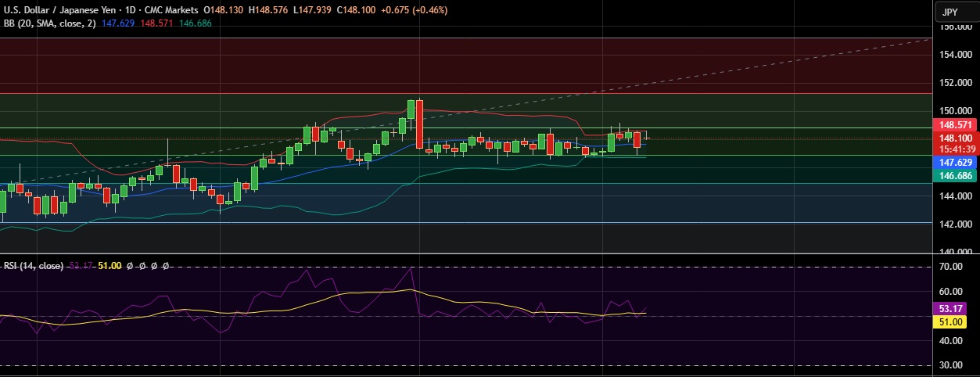Click the red 148.571 upper band value in the legend
The image size is (980, 377).
coord(158,23)
